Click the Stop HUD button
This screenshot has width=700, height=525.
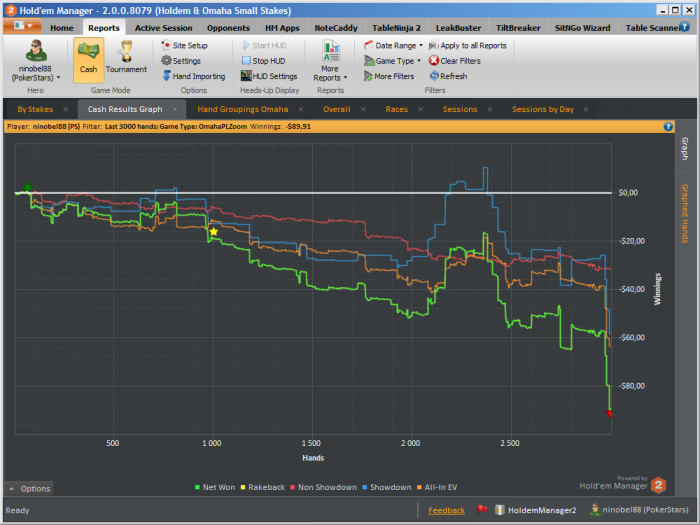click(263, 61)
